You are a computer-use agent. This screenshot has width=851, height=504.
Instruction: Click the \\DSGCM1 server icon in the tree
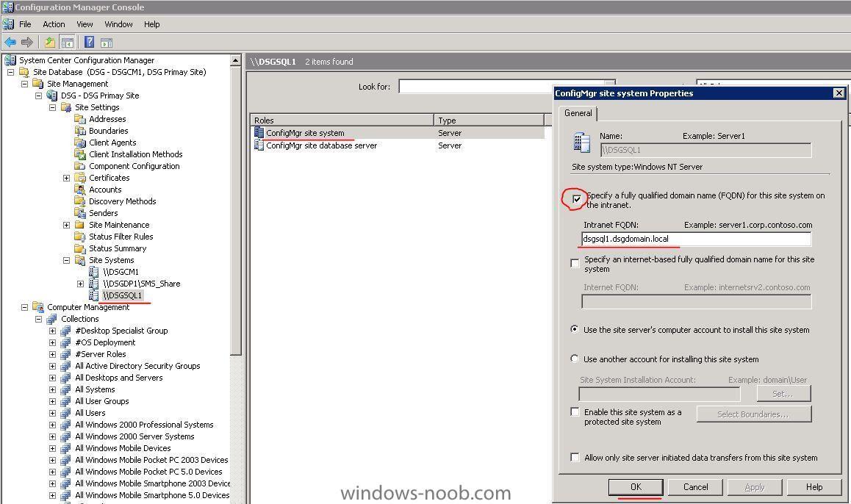click(x=94, y=272)
